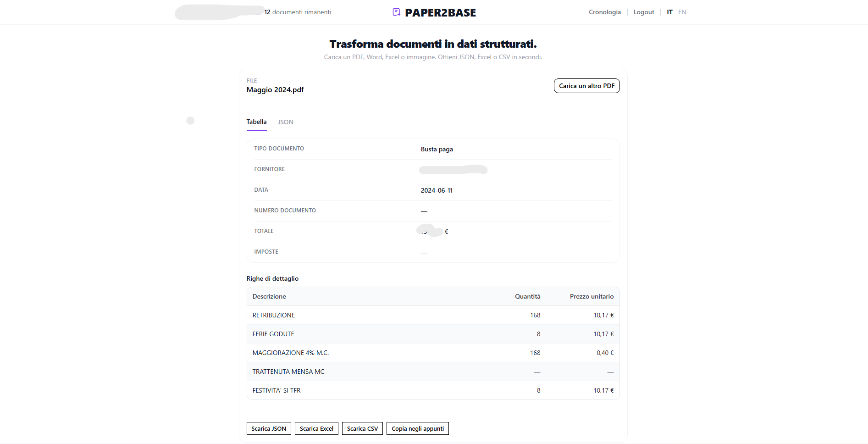The image size is (868, 444).
Task: Click the Busta paga document type value
Action: 437,150
